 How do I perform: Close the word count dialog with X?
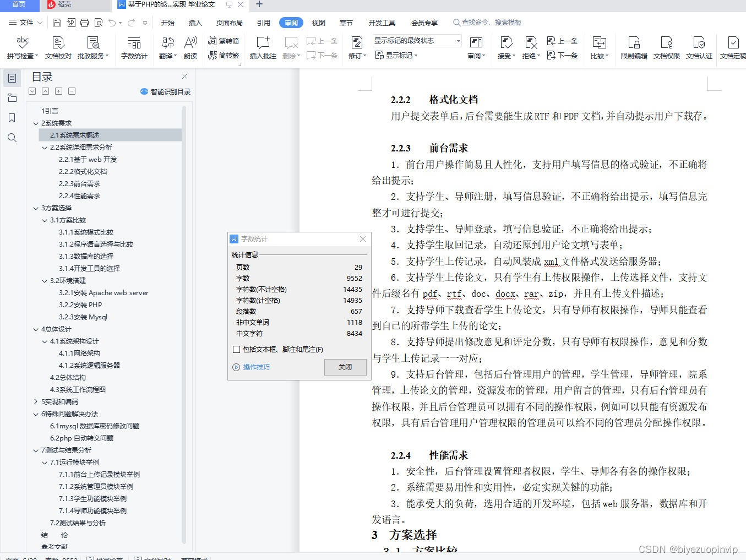363,239
